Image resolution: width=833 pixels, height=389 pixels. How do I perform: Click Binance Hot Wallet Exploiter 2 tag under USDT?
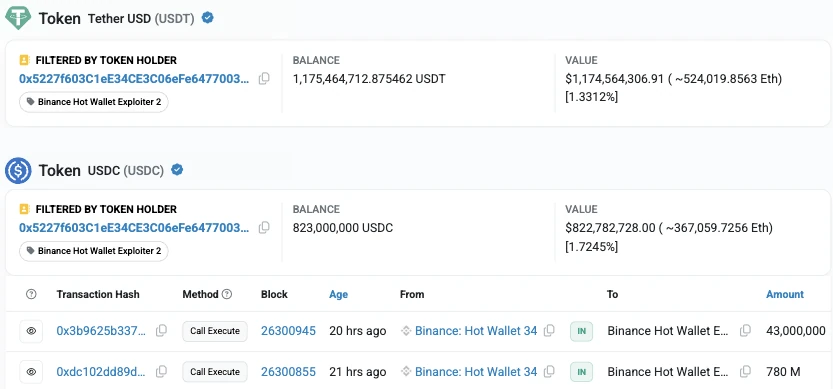click(x=94, y=102)
